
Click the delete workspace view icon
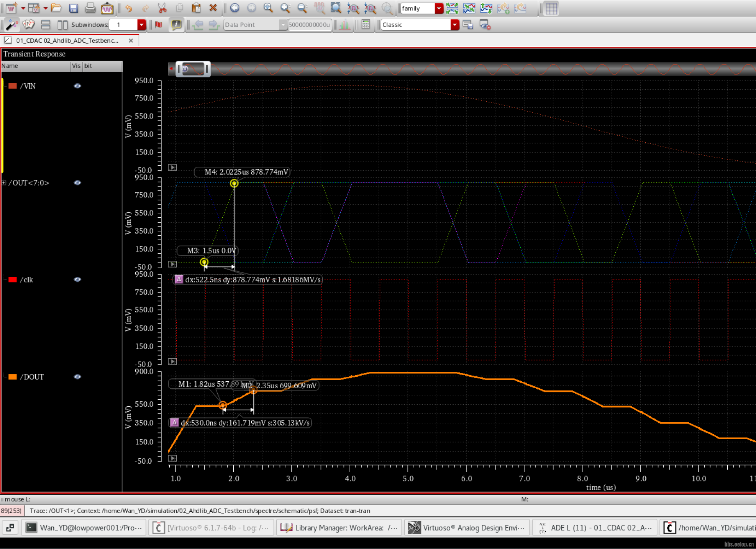coord(485,25)
